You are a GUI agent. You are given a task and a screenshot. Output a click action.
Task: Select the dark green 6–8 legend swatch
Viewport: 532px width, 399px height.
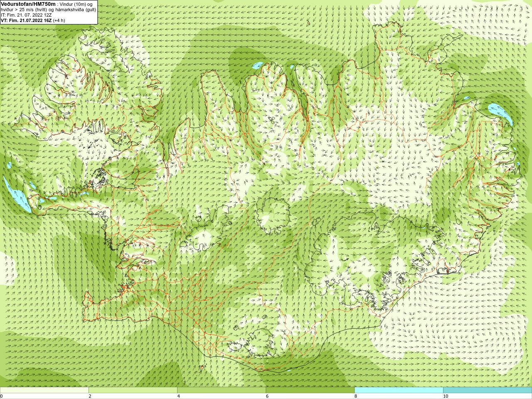click(310, 391)
